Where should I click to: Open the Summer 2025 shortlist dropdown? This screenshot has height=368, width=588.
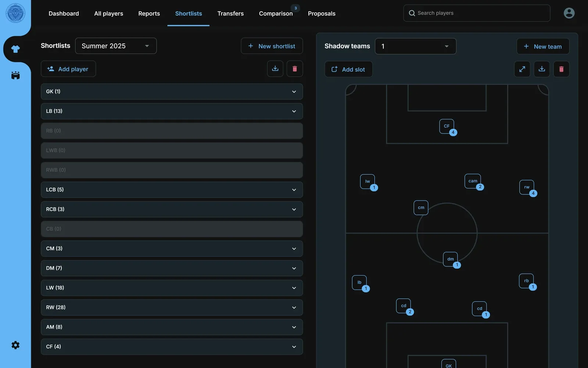(x=116, y=46)
